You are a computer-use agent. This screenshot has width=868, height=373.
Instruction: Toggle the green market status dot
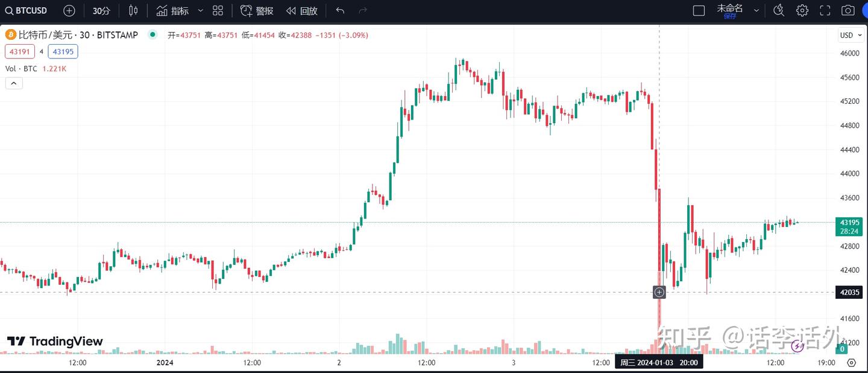tap(152, 35)
